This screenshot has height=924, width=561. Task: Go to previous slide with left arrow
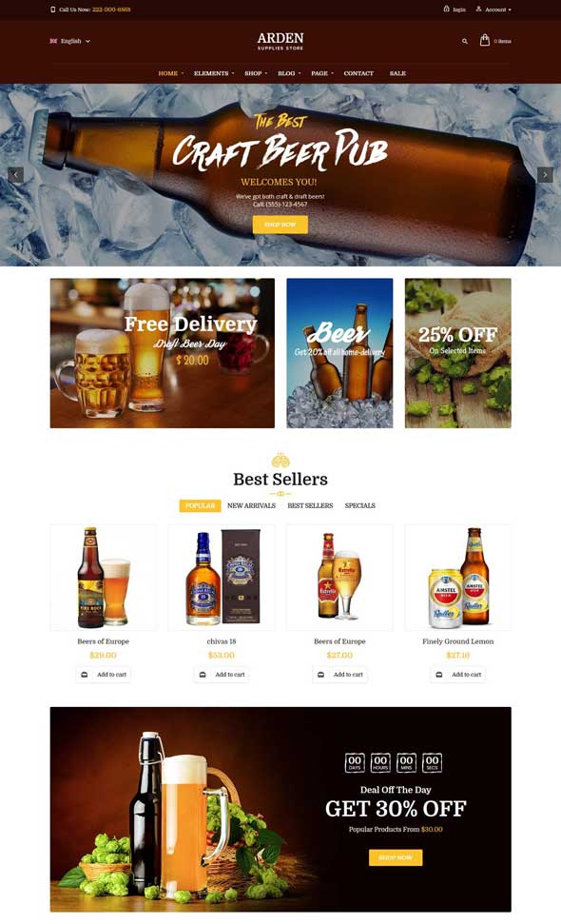tap(16, 174)
